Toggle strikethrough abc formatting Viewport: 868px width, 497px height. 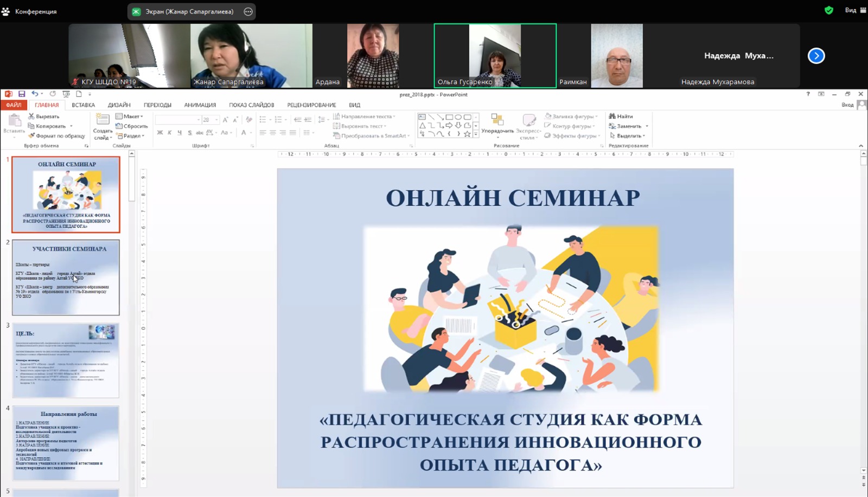coord(200,132)
